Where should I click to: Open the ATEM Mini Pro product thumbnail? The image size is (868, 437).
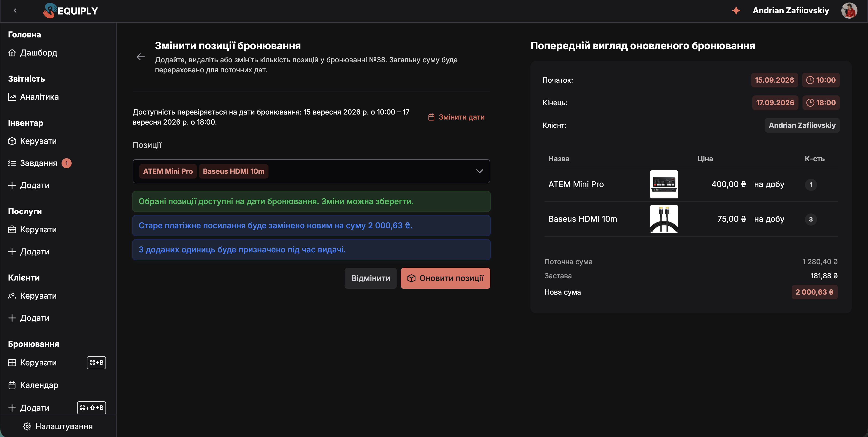coord(664,184)
